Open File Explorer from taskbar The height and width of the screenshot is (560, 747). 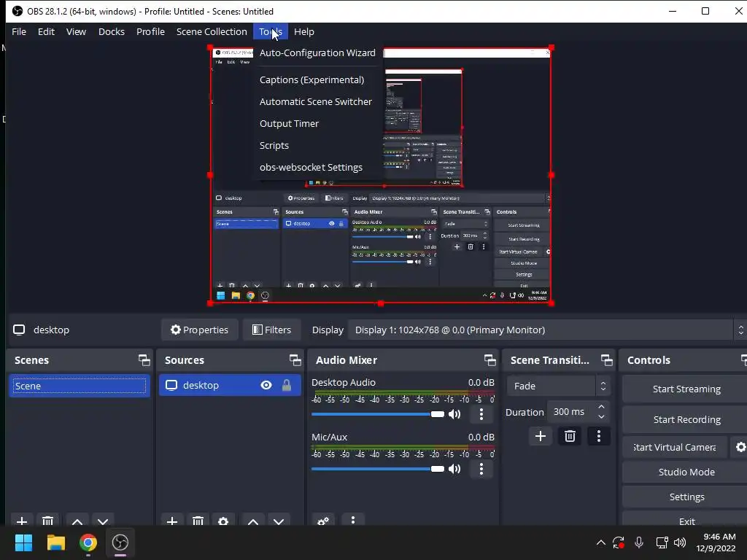[55, 542]
